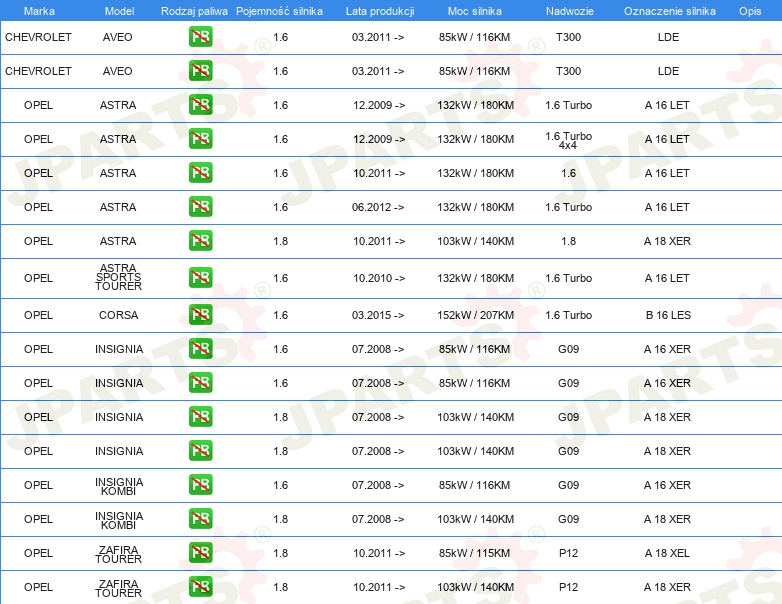Viewport: 782px width, 604px height.
Task: Click production date 10.2010 ->
Action: (x=379, y=278)
